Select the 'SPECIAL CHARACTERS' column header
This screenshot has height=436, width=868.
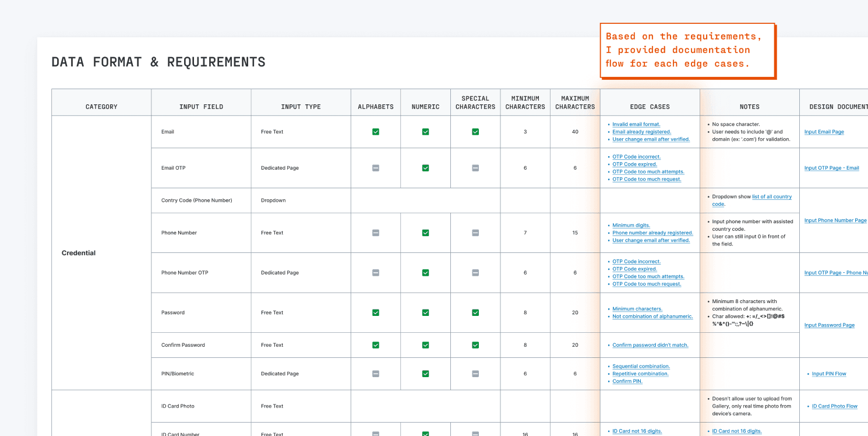click(x=475, y=103)
